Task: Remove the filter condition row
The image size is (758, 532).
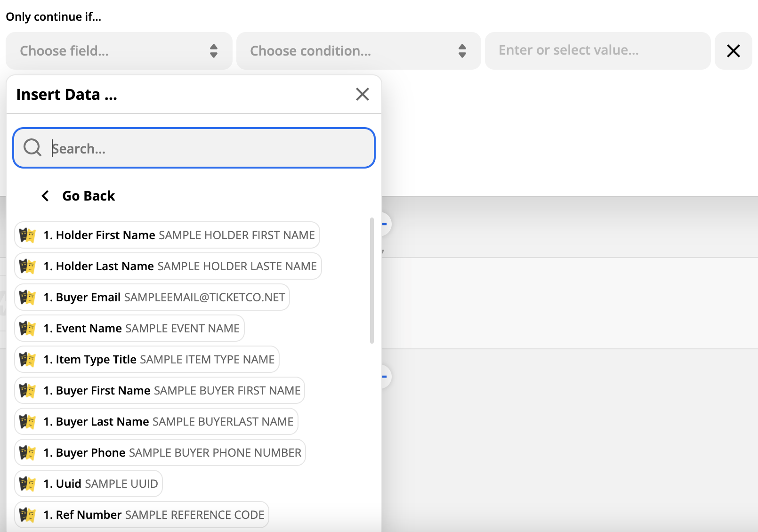Action: tap(733, 51)
